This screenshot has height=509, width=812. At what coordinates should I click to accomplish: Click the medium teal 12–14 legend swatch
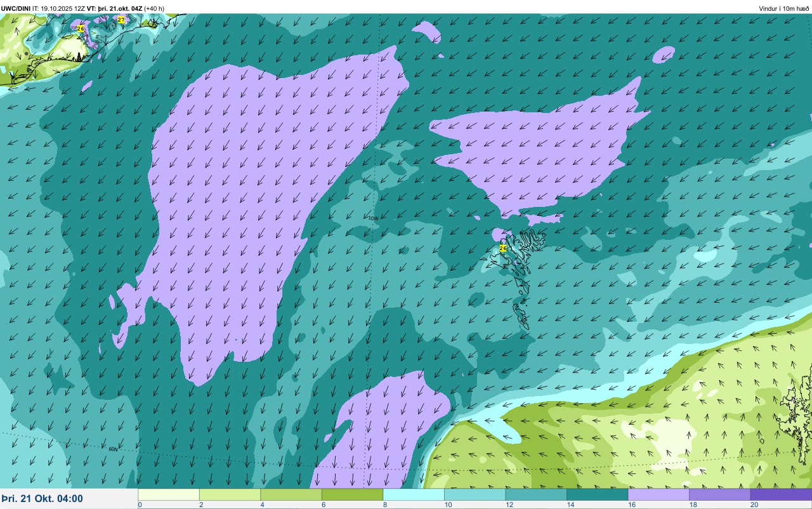pos(536,494)
